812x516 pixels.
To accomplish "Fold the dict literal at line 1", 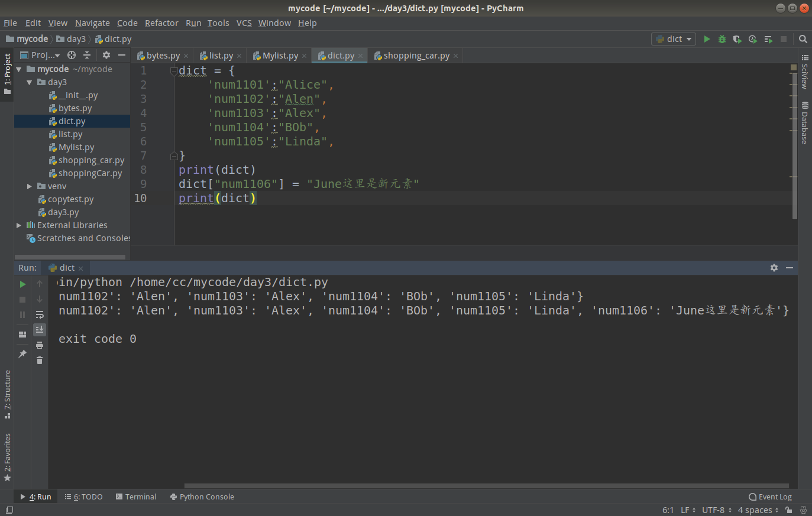I will [174, 71].
